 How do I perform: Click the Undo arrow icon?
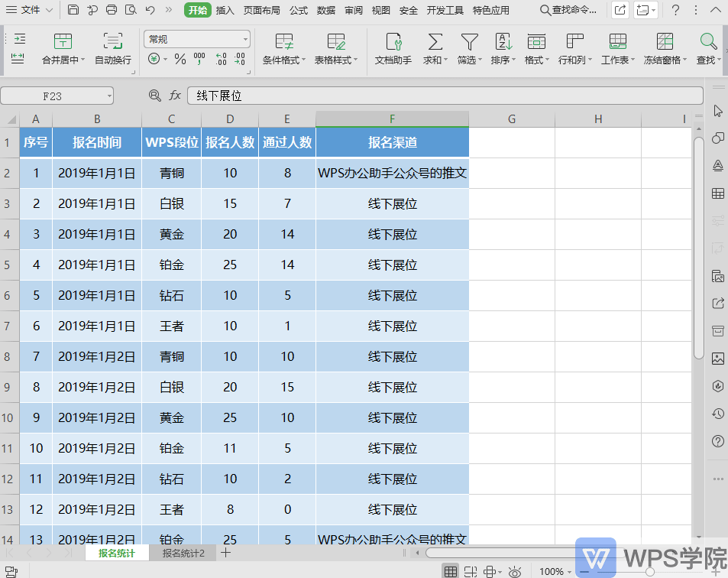150,10
